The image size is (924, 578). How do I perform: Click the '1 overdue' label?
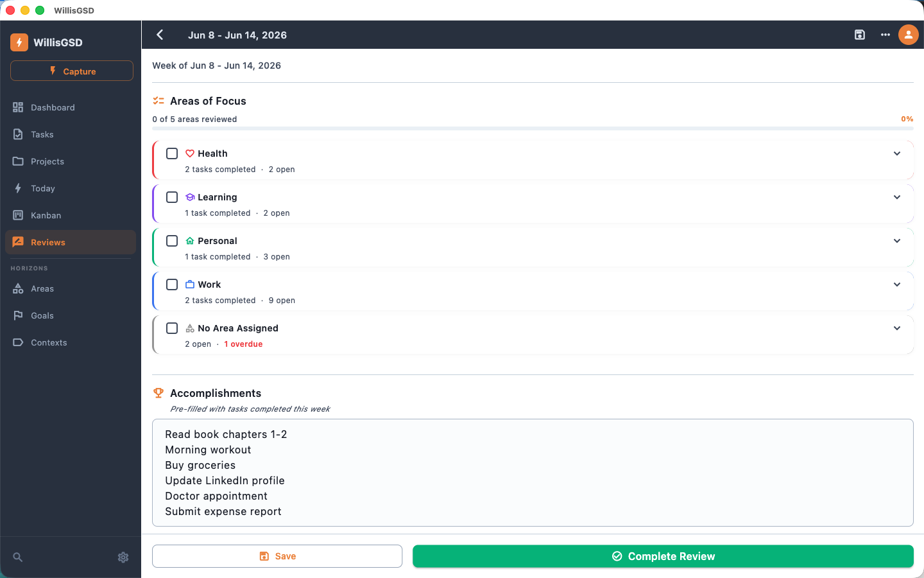coord(243,344)
